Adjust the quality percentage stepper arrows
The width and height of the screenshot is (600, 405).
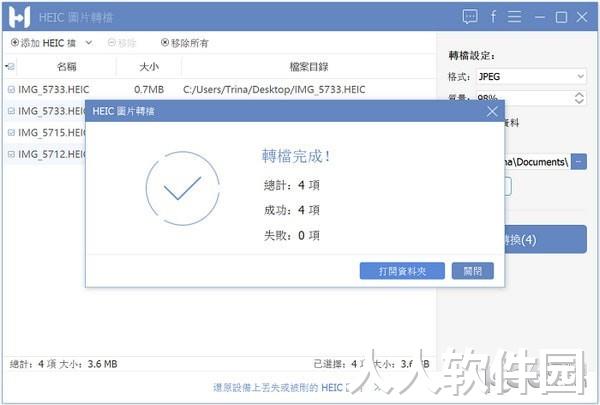point(579,98)
